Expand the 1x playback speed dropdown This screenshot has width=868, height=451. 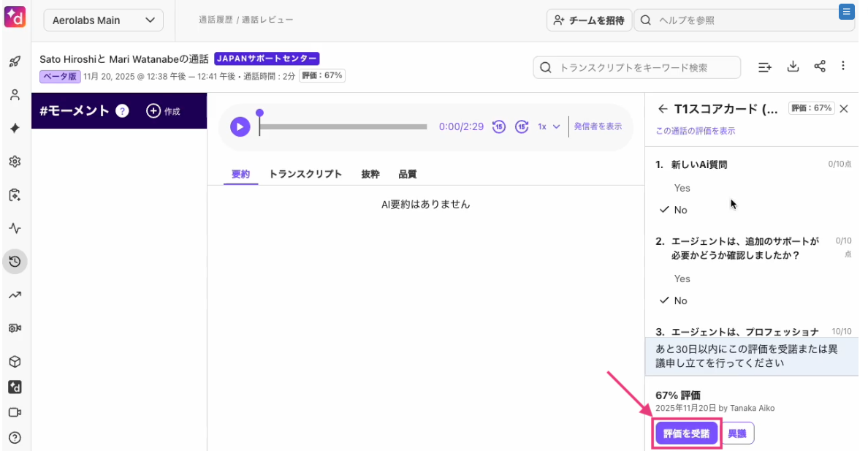[x=549, y=127]
